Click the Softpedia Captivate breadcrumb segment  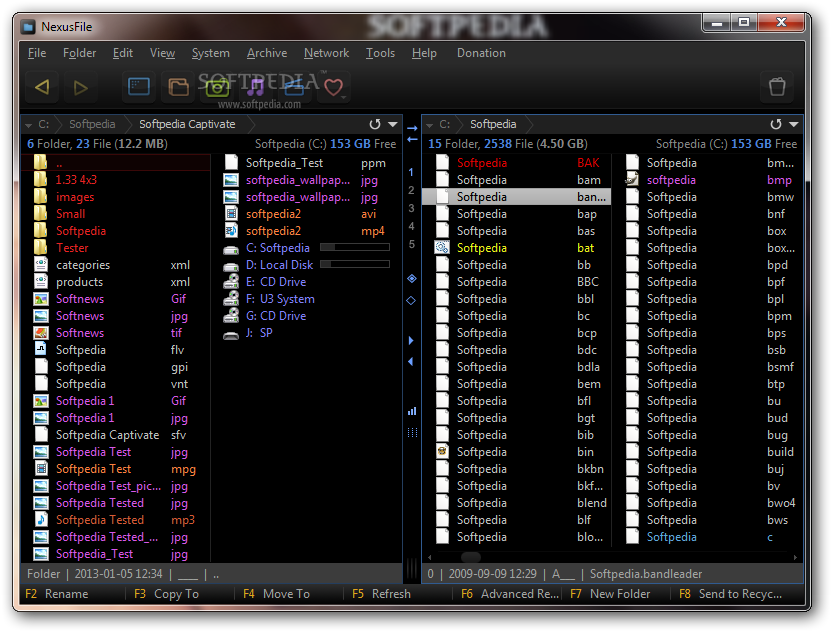point(187,124)
